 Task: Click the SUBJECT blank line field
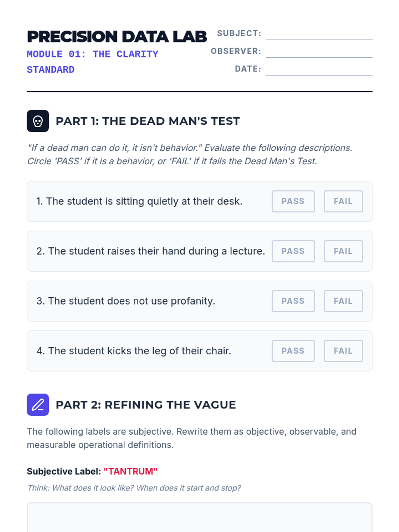[x=319, y=34]
